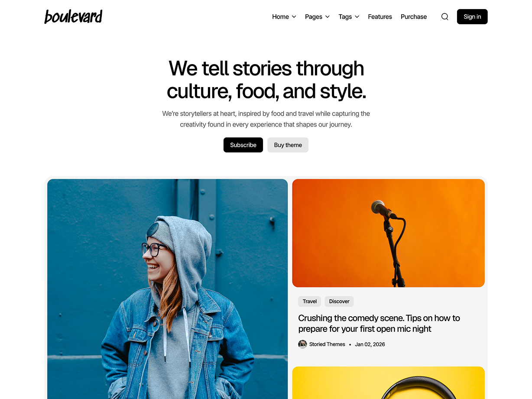Click the Storied Themes author avatar
The width and height of the screenshot is (532, 399).
pos(302,344)
